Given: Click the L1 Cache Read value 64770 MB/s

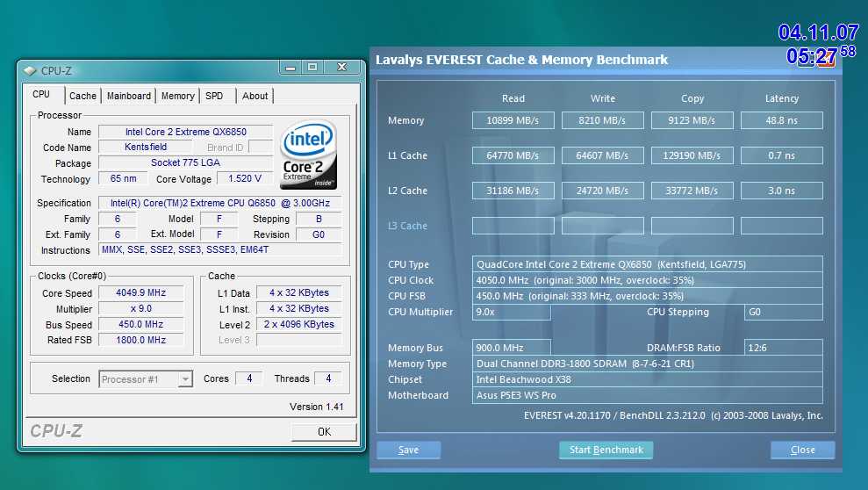Looking at the screenshot, I should point(513,155).
